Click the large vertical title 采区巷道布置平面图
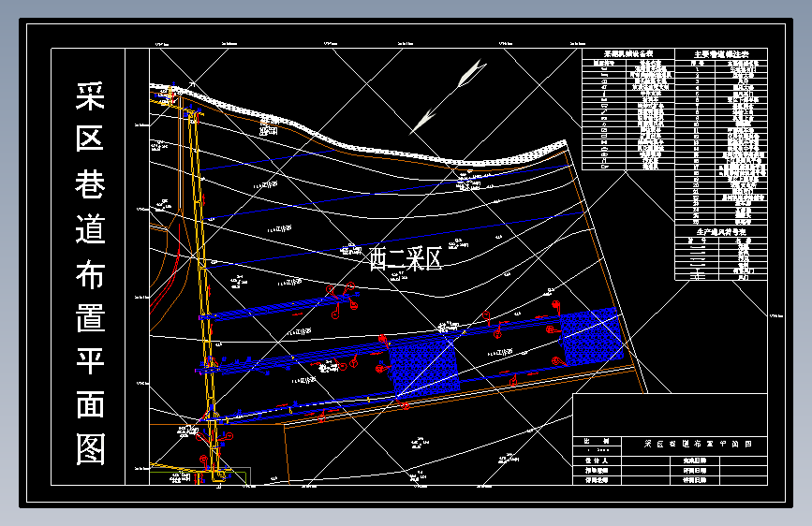The height and width of the screenshot is (526, 812). click(x=90, y=273)
